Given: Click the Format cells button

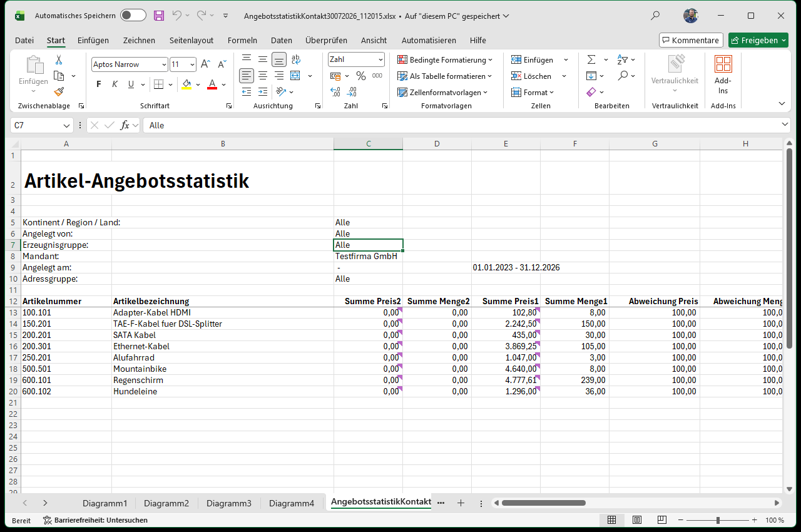Looking at the screenshot, I should (533, 92).
